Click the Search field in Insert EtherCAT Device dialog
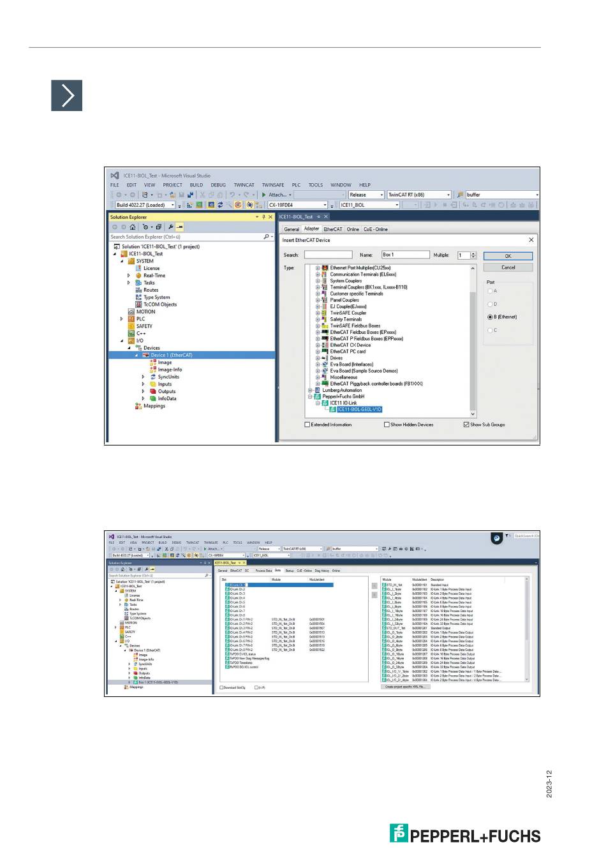This screenshot has height=868, width=606. (x=328, y=255)
